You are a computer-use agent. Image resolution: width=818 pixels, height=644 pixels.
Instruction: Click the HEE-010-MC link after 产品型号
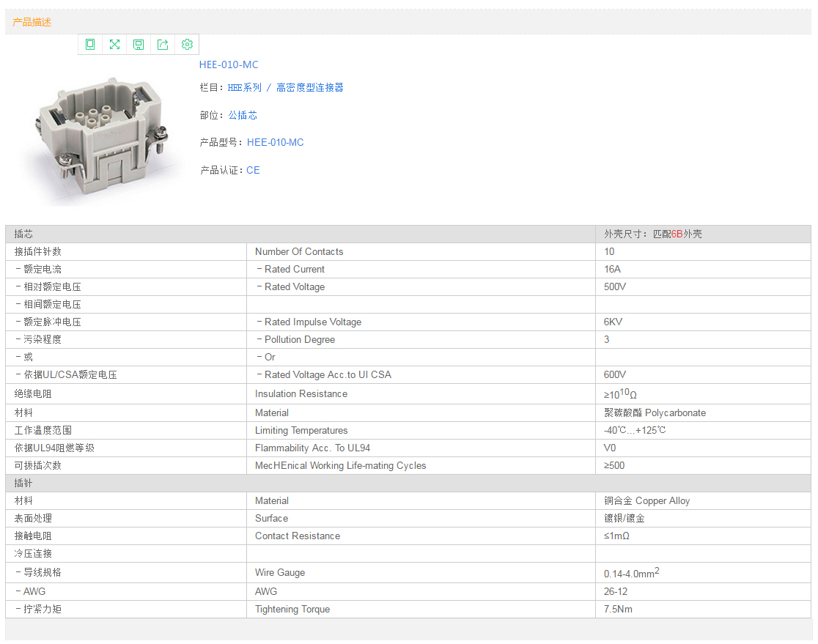pyautogui.click(x=275, y=142)
